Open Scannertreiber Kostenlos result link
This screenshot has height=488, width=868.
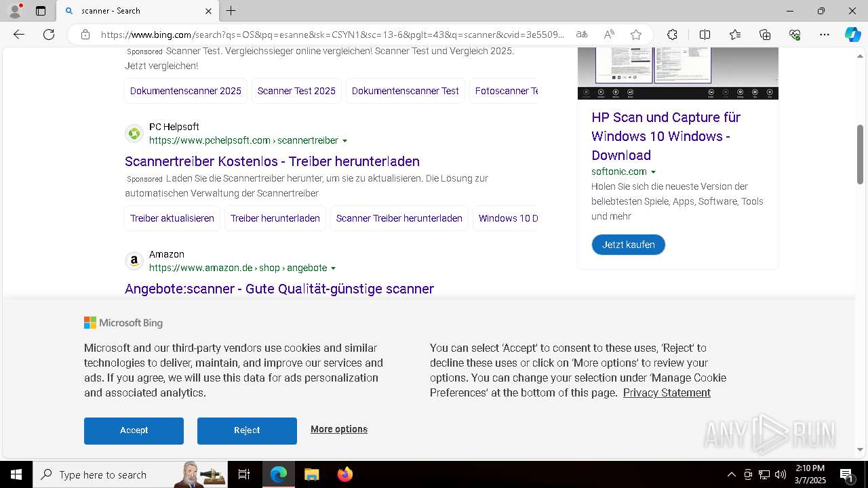[x=272, y=161]
